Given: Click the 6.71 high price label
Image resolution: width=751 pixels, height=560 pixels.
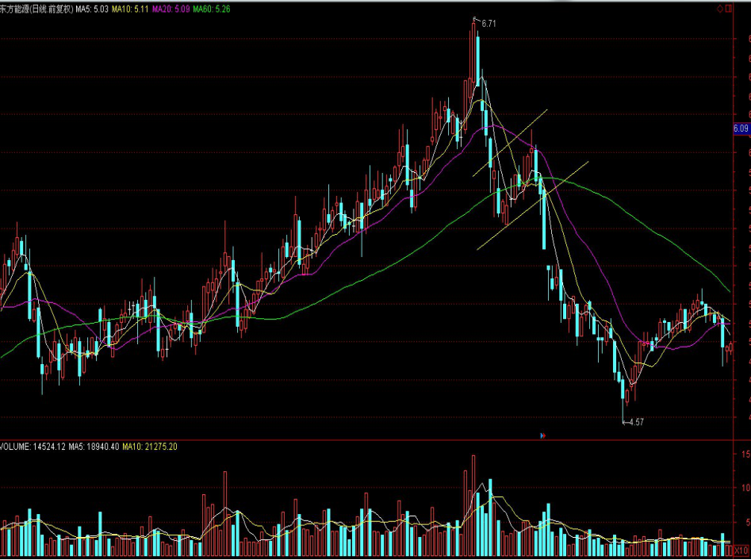Looking at the screenshot, I should 489,25.
